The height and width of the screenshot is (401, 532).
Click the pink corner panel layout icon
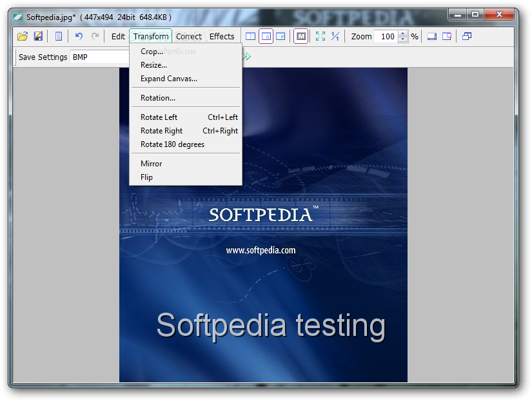point(447,36)
